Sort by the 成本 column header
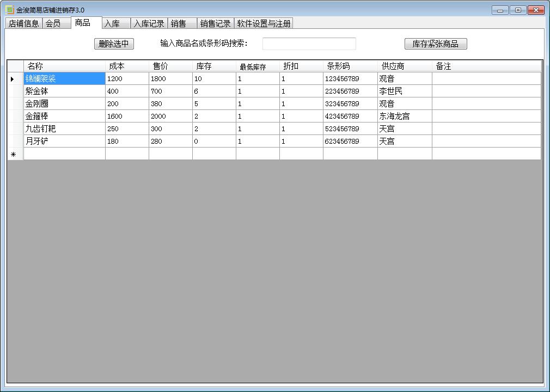This screenshot has width=550, height=392. 127,66
